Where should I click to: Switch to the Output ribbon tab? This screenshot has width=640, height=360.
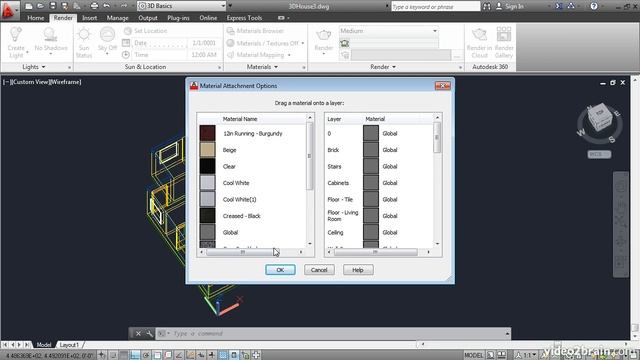(148, 18)
